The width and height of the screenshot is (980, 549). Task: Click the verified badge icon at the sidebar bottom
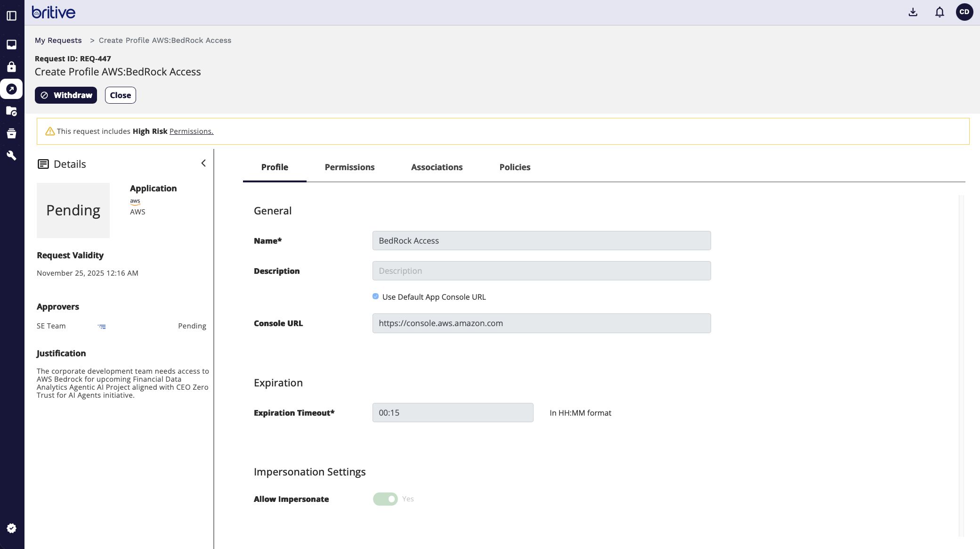[12, 528]
